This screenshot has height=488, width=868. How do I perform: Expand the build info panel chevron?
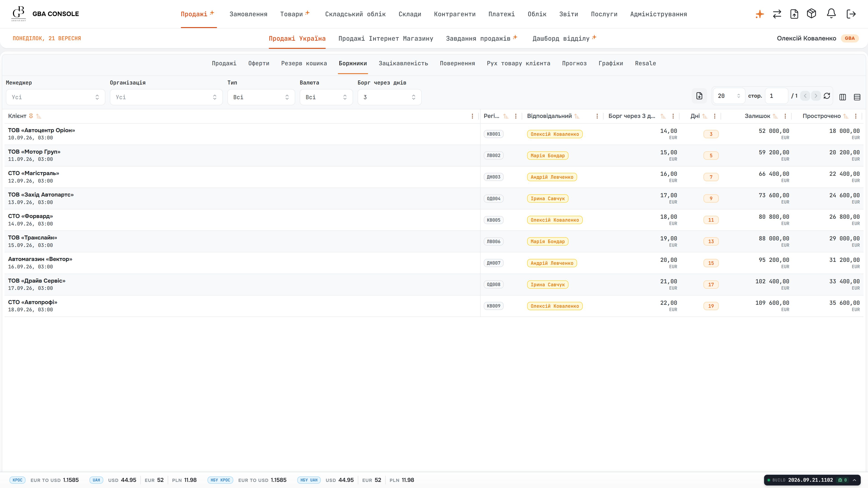[854, 480]
